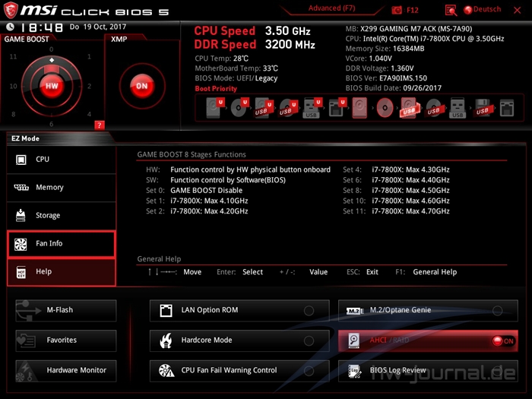Screen dimensions: 532x399
Task: Set the GAME BOOST dial to stage 11
Action: point(13,57)
